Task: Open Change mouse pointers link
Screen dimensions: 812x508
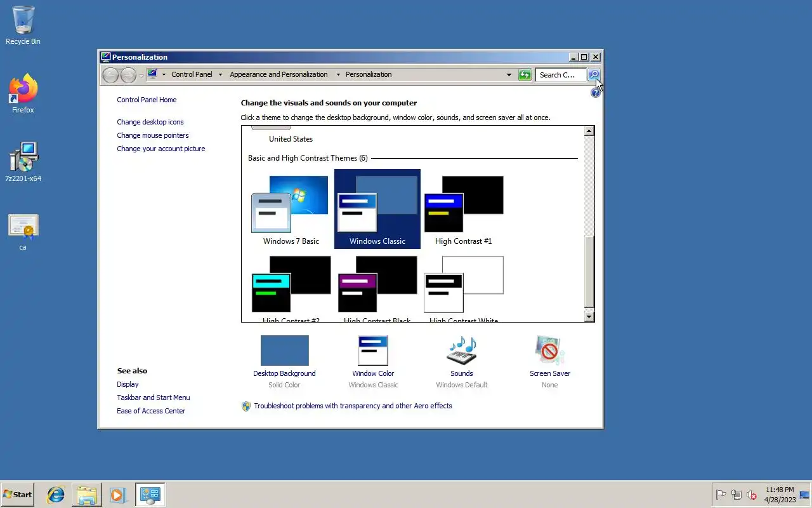Action: coord(153,135)
